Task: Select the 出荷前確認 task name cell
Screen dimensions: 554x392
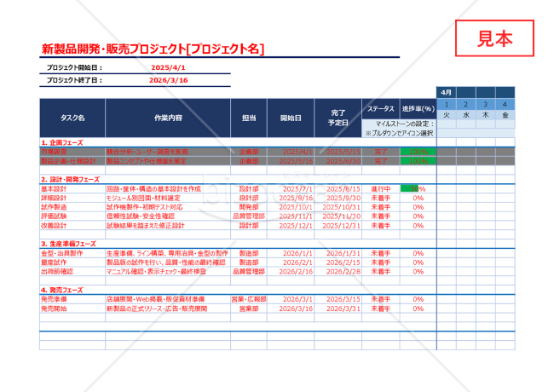Action: pyautogui.click(x=72, y=272)
